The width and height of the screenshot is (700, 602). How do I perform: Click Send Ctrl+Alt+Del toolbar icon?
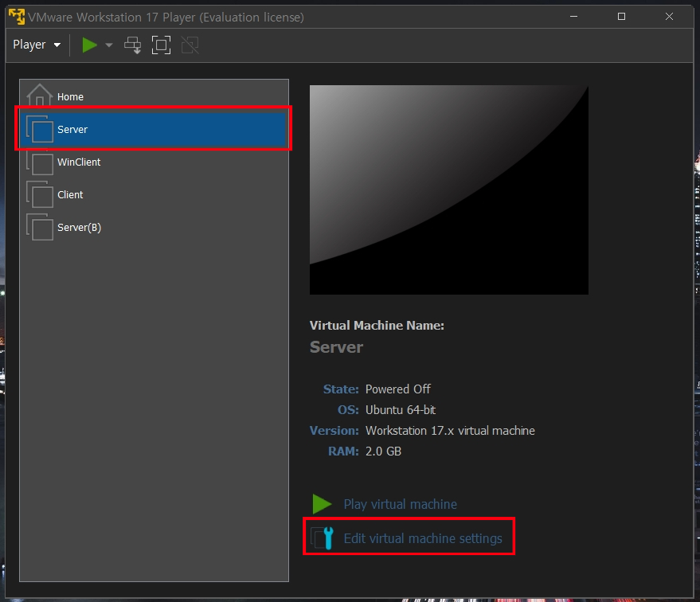(132, 45)
